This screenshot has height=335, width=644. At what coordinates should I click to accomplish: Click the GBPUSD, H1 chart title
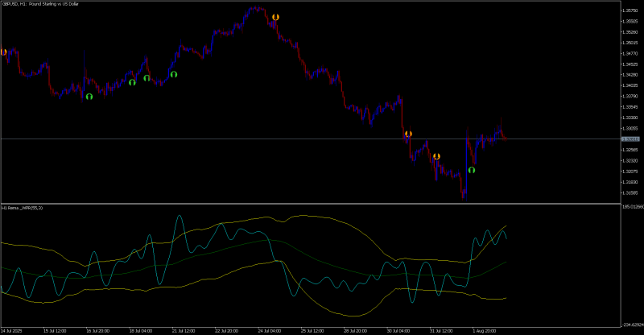coord(40,4)
